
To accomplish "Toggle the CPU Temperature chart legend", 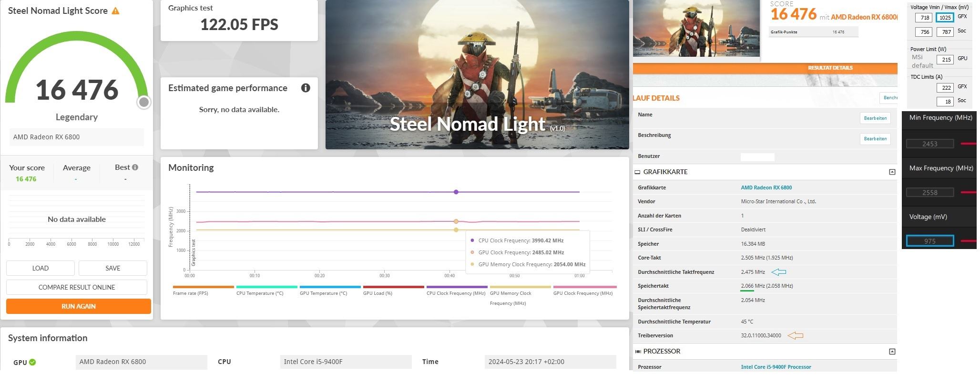I will click(x=267, y=290).
